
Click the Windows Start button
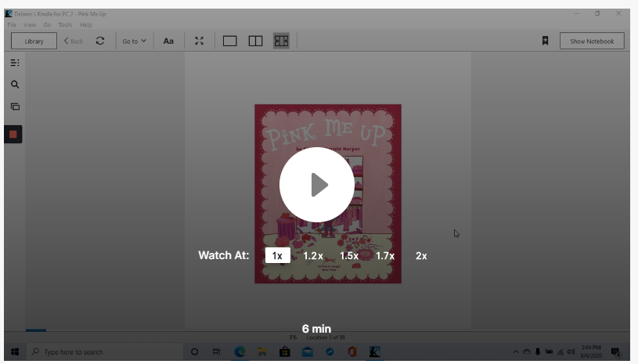pos(15,351)
